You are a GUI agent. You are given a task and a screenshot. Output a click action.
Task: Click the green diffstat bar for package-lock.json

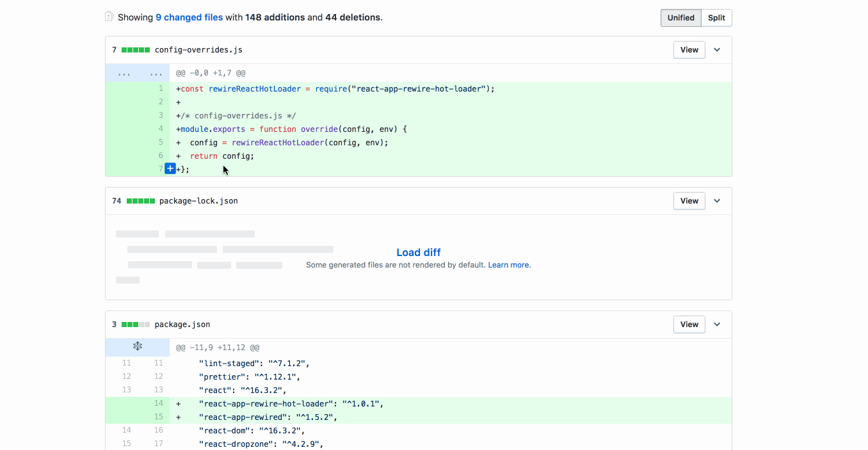point(141,201)
